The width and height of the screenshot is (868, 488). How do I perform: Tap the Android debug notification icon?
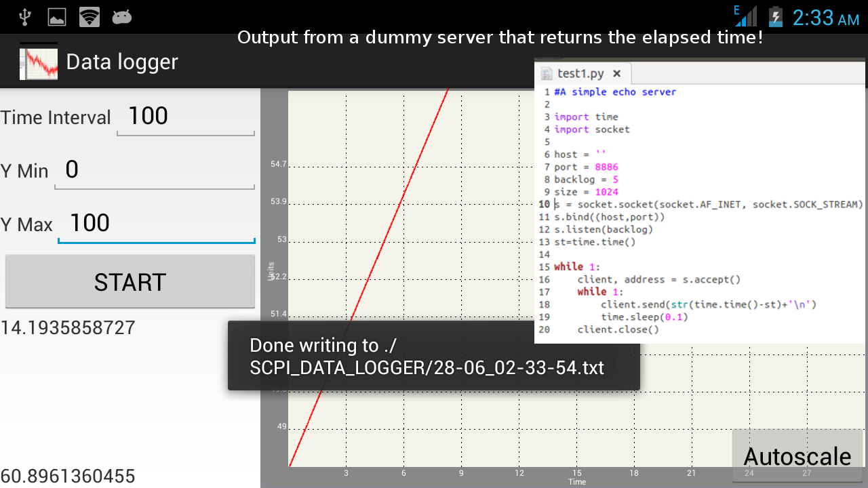pyautogui.click(x=122, y=18)
